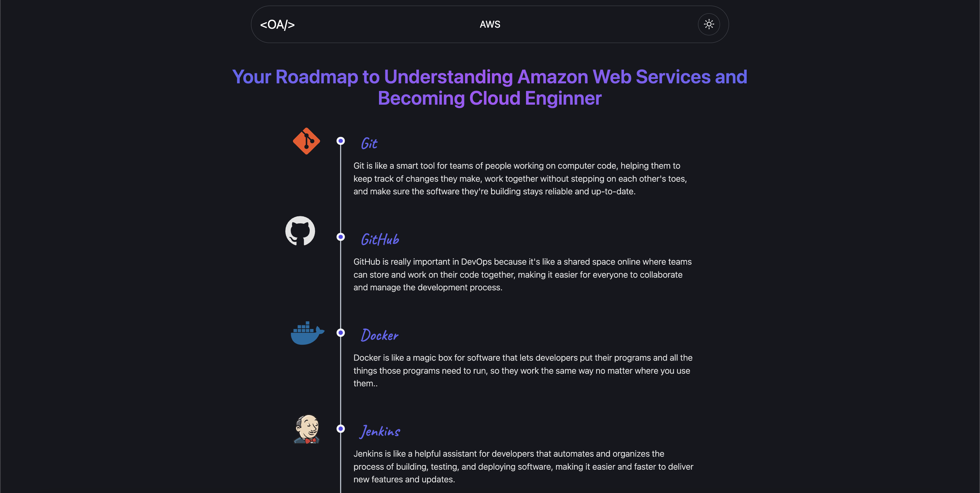This screenshot has width=980, height=493.
Task: Click the Docker whale logo icon
Action: 307,333
